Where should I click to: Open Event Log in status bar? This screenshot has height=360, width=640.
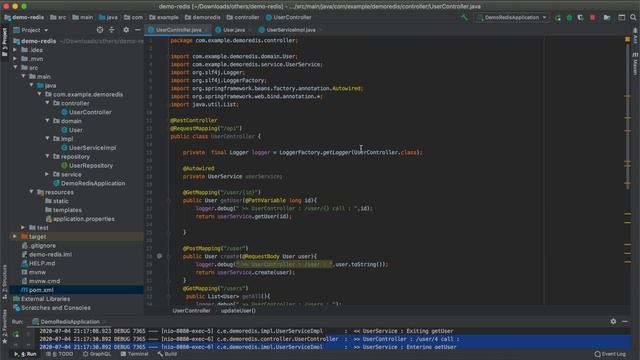(610, 354)
